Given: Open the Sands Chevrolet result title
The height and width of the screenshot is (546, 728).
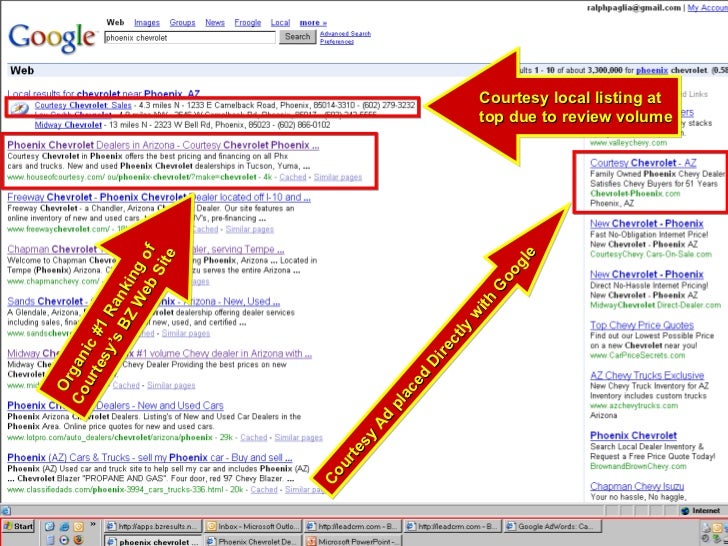Looking at the screenshot, I should click(x=143, y=301).
